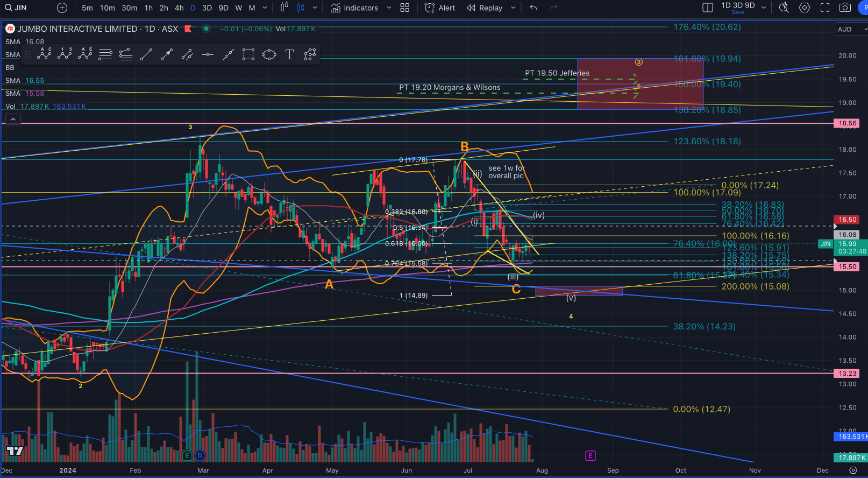Expand the Replay options dropdown

tap(513, 8)
